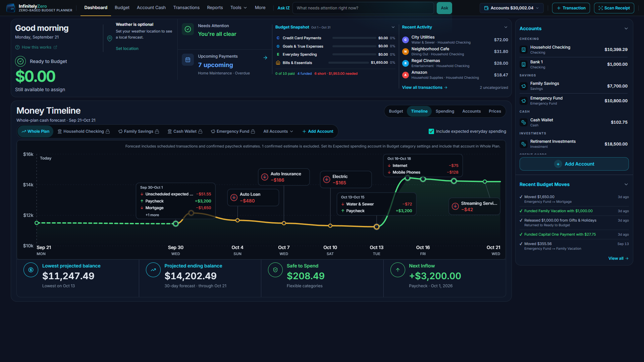The image size is (644, 362).
Task: Click Neighborhood Cafe avatar icon
Action: point(406,52)
